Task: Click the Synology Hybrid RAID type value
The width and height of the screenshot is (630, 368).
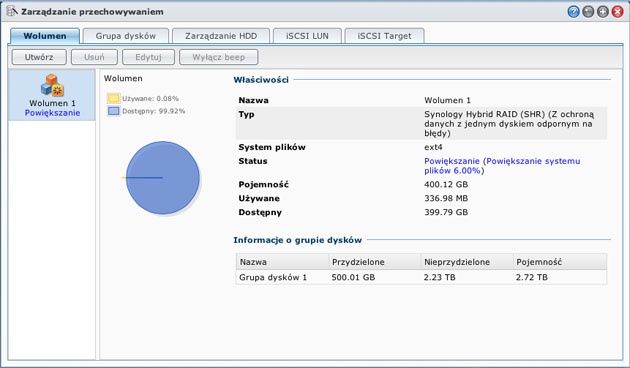Action: click(x=508, y=124)
